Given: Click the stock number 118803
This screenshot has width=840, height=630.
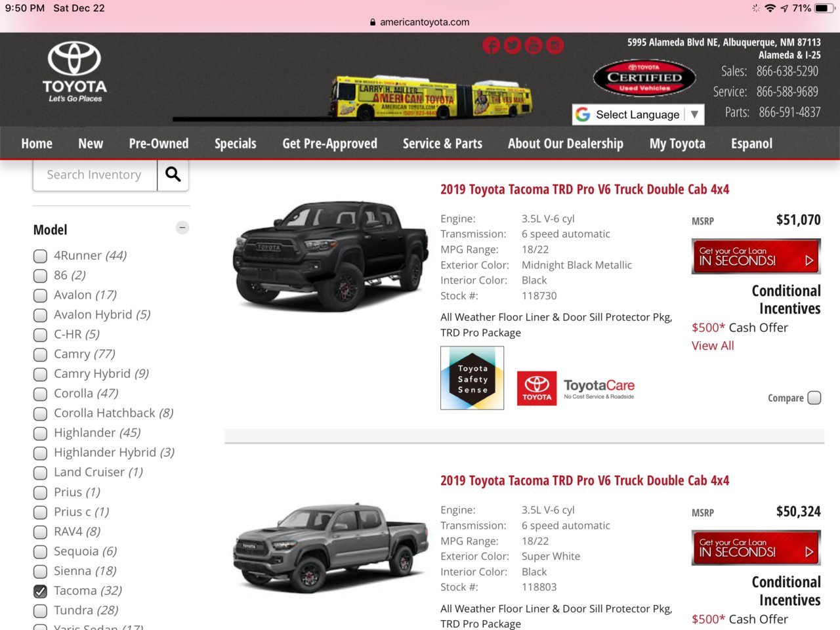Looking at the screenshot, I should [x=539, y=587].
